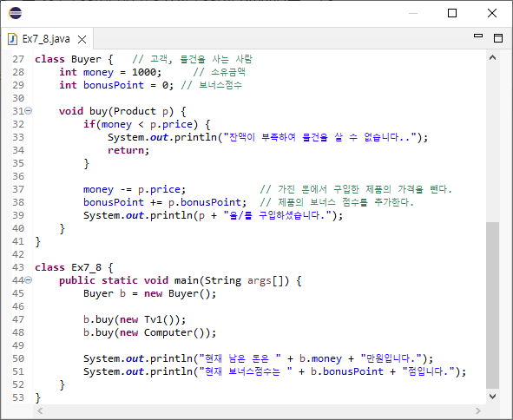Click the horizontal scrollbar right arrow
Viewport: 513px width, 420px height.
click(x=478, y=410)
